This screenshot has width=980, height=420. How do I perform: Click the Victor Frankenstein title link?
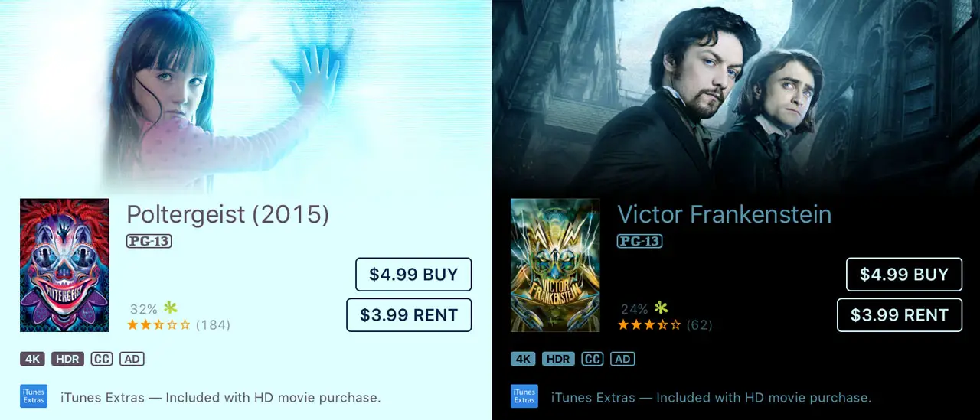coord(724,214)
